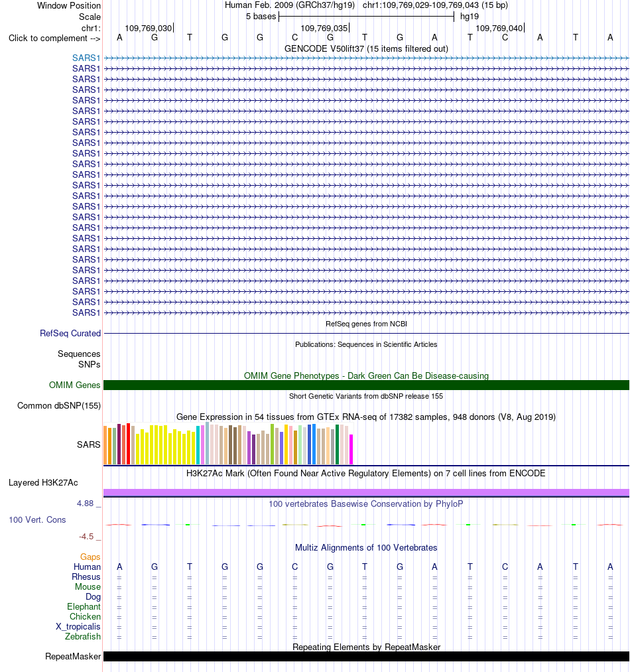The height and width of the screenshot is (672, 630).
Task: Click Short Genetic Variants from dbSNP title
Action: (366, 397)
